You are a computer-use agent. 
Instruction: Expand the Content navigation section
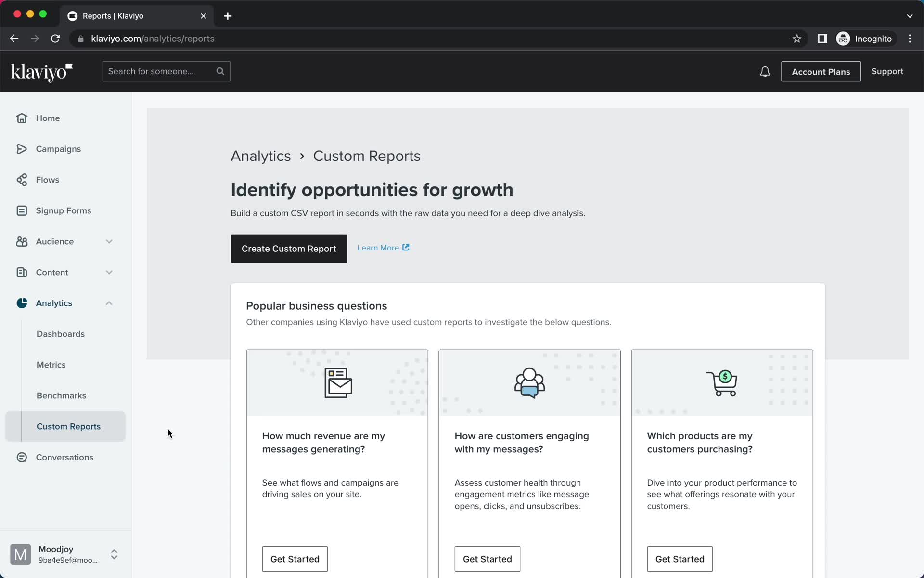click(108, 272)
